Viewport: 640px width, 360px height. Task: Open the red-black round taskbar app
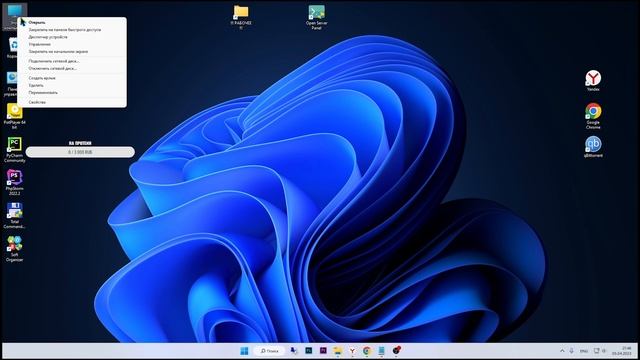point(396,351)
